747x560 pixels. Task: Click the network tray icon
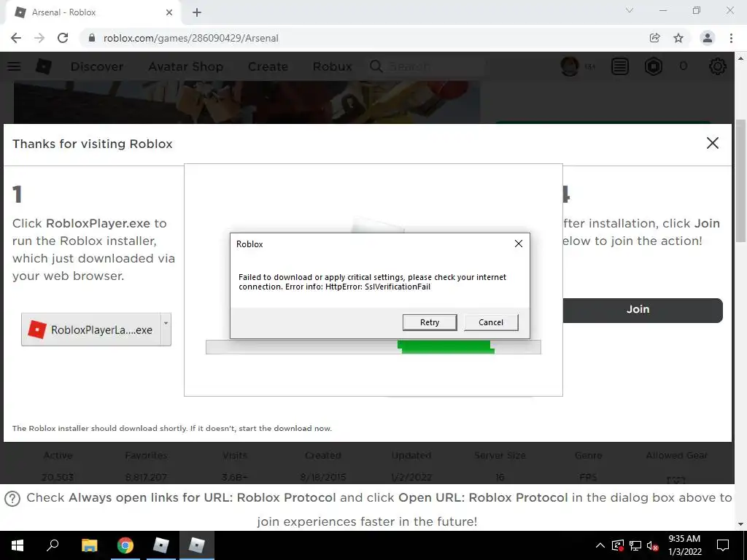pos(635,545)
